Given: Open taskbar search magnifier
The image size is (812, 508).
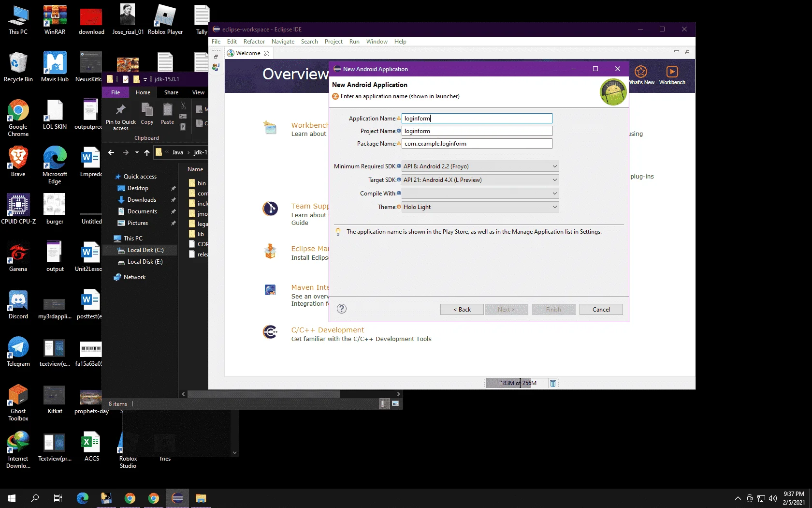Looking at the screenshot, I should (x=35, y=498).
